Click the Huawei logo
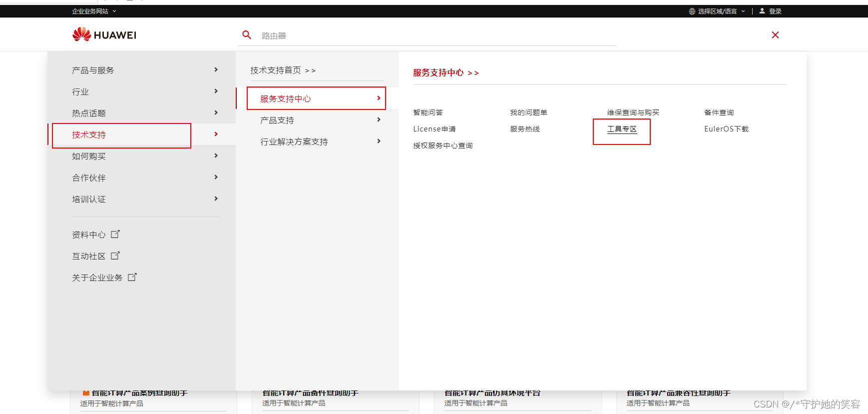Screen dimensions: 868x414 coord(104,34)
